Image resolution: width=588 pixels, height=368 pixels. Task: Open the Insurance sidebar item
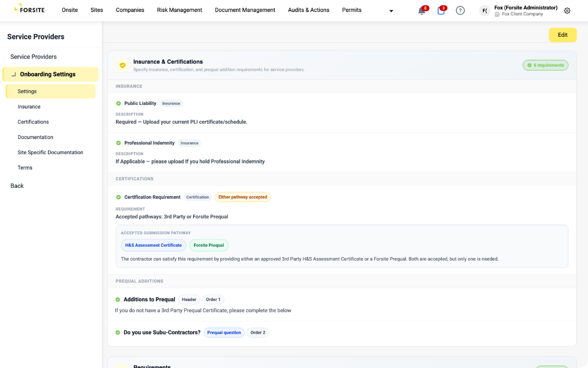[29, 106]
